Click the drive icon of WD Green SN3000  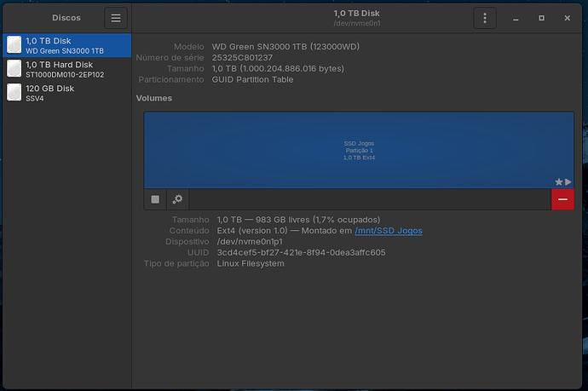pyautogui.click(x=14, y=44)
